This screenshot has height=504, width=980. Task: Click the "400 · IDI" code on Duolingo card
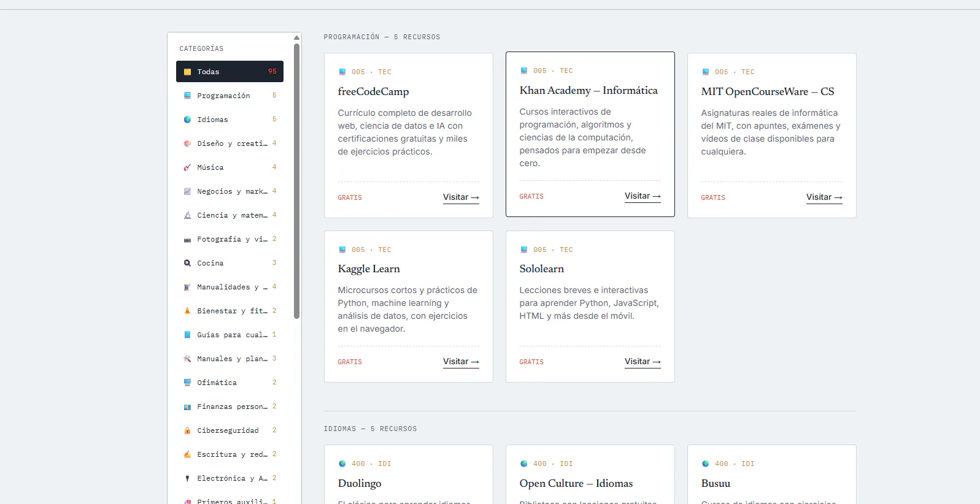(371, 464)
